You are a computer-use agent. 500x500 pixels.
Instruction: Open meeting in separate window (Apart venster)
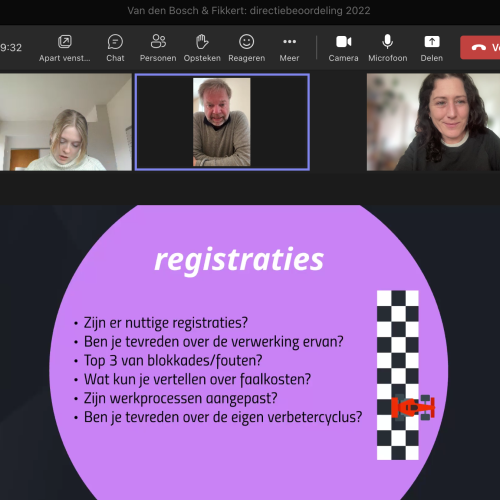[65, 48]
